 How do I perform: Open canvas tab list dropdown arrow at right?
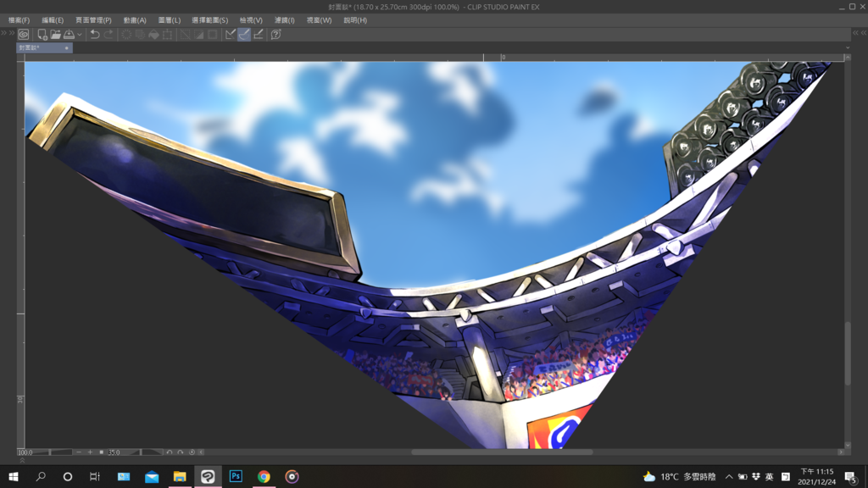(x=848, y=48)
